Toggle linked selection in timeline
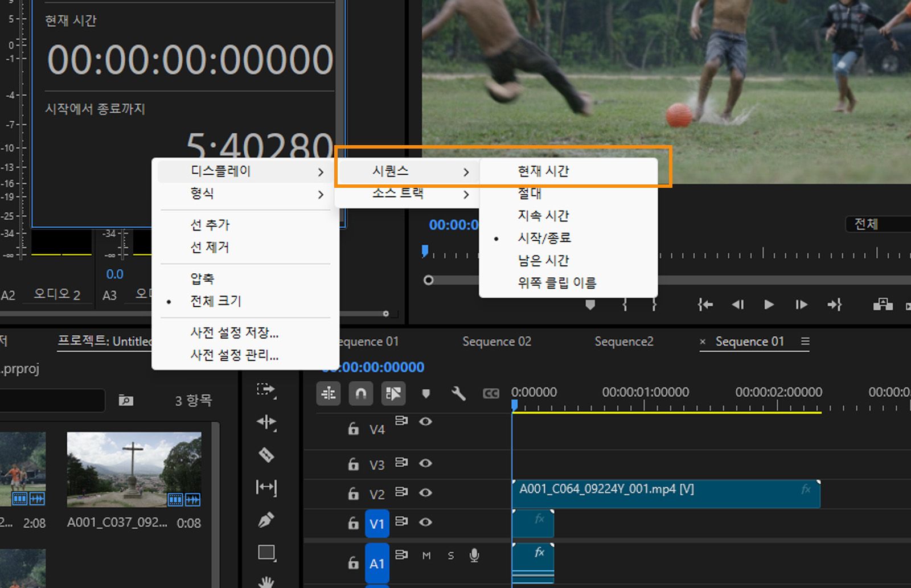The image size is (911, 588). click(x=393, y=393)
